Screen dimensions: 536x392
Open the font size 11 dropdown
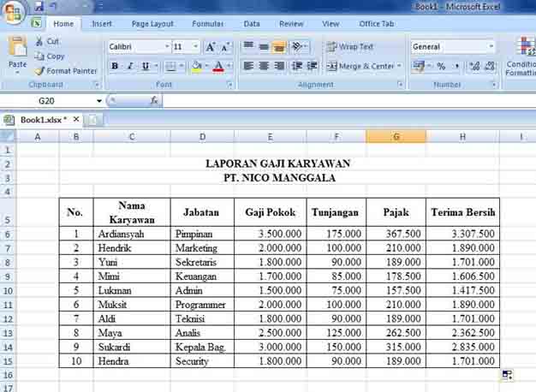coord(195,46)
